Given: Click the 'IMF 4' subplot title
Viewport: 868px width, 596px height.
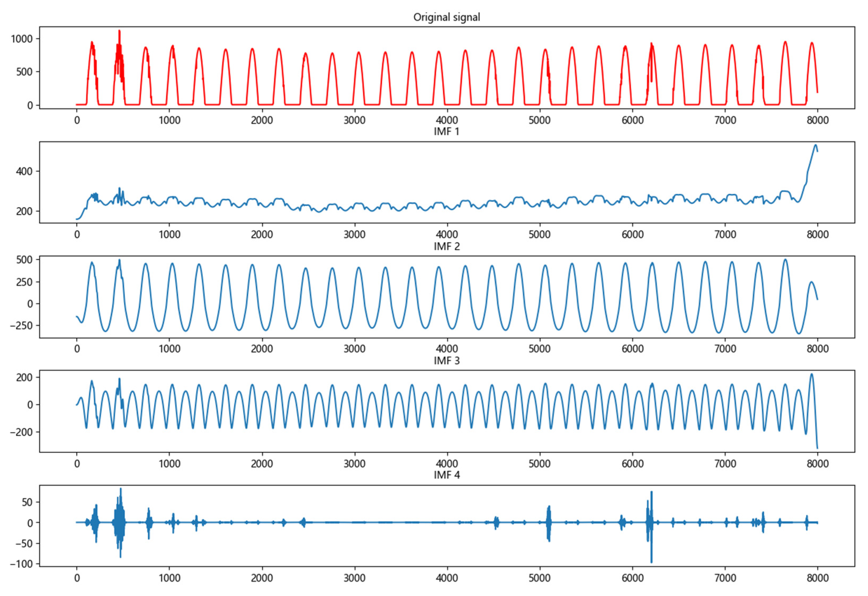Looking at the screenshot, I should coord(447,475).
